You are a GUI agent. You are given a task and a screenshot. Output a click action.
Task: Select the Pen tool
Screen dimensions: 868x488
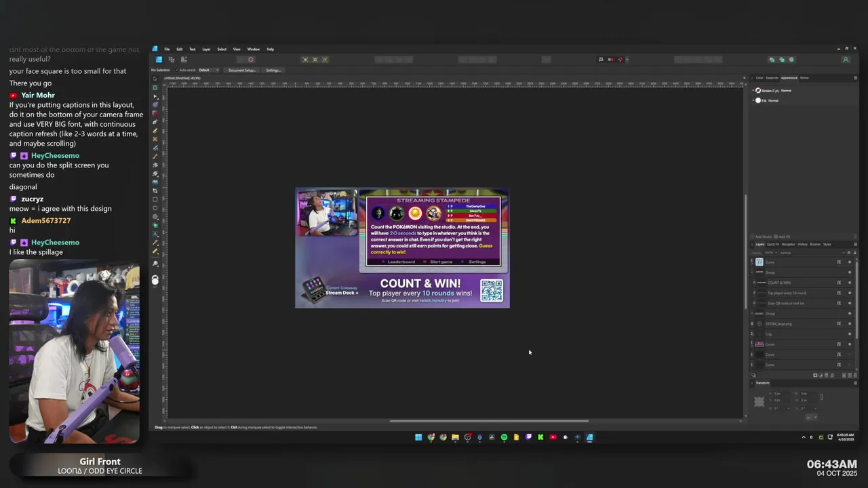155,121
